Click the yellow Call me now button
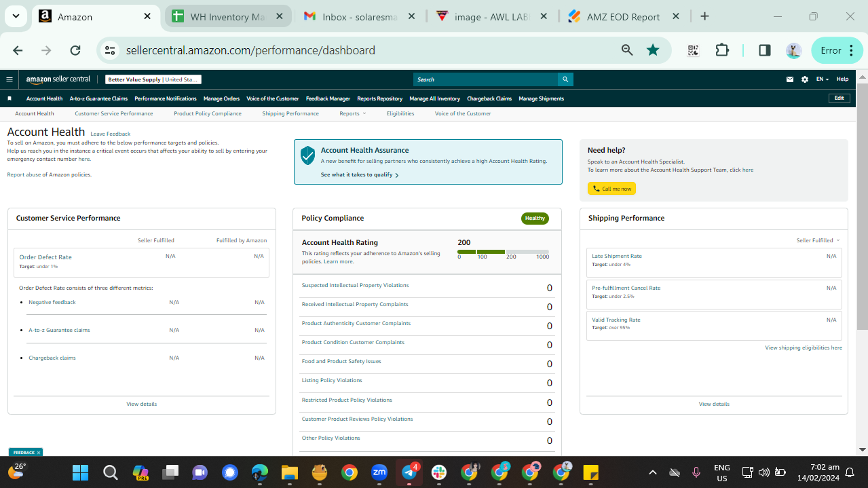This screenshot has width=868, height=488. [611, 189]
